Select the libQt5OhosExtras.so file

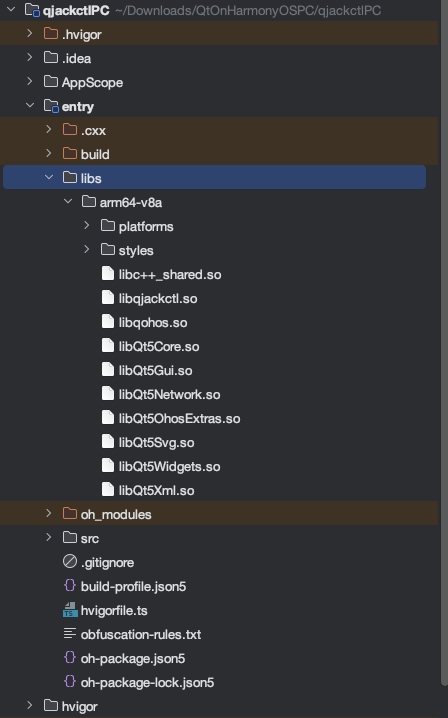179,418
